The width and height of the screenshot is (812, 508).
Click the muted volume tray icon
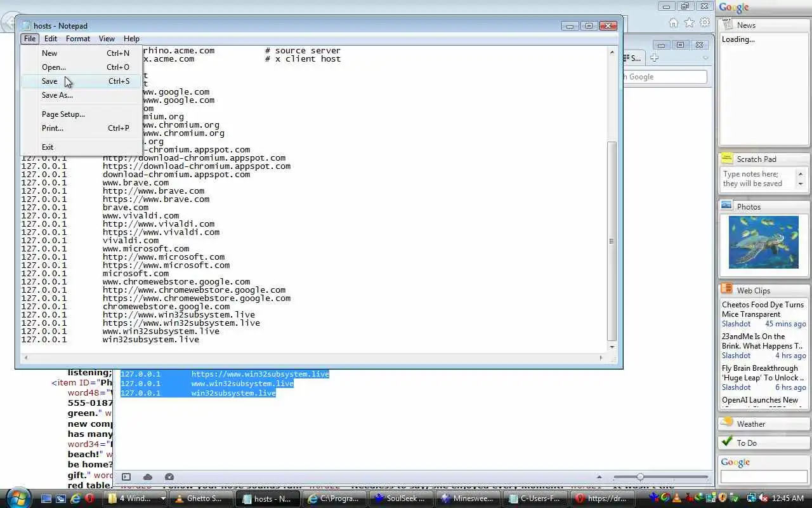pyautogui.click(x=764, y=498)
